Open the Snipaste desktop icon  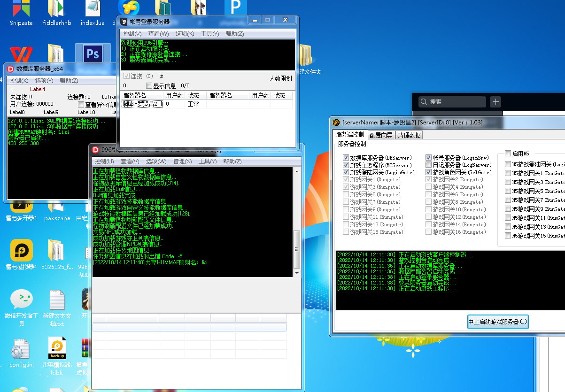(21, 10)
